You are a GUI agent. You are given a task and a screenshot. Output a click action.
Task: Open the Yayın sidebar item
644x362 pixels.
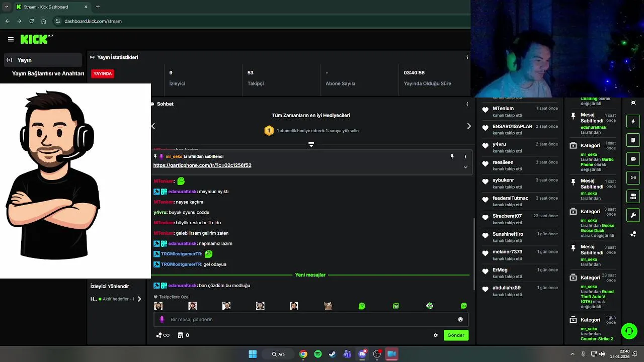(43, 60)
